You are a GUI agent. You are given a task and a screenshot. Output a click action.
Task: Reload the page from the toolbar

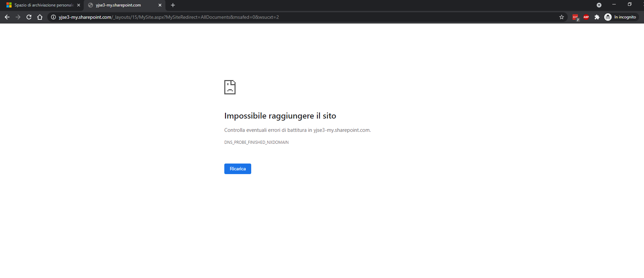click(29, 17)
